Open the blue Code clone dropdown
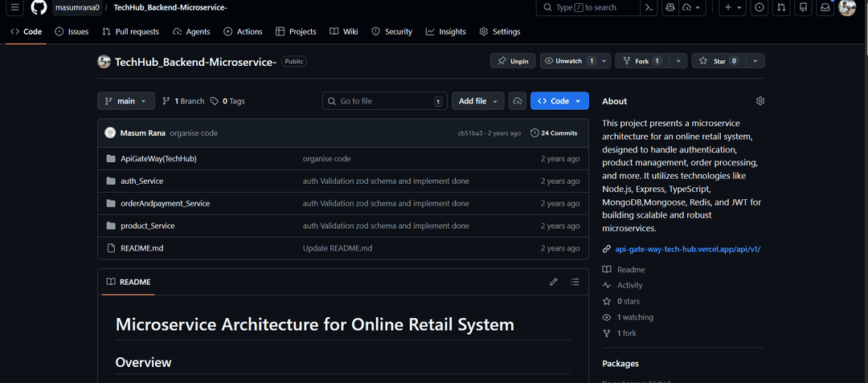The width and height of the screenshot is (868, 383). pyautogui.click(x=559, y=101)
